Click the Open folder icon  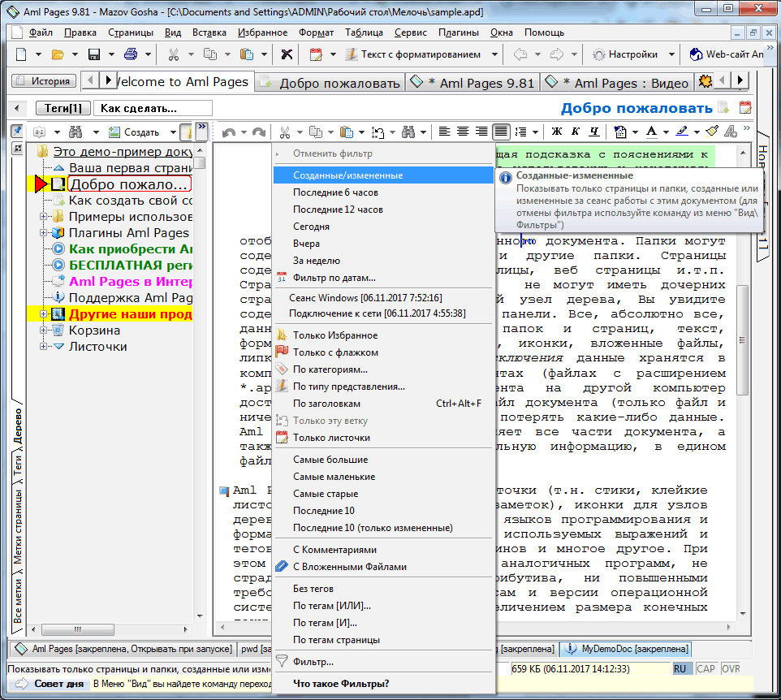point(58,54)
